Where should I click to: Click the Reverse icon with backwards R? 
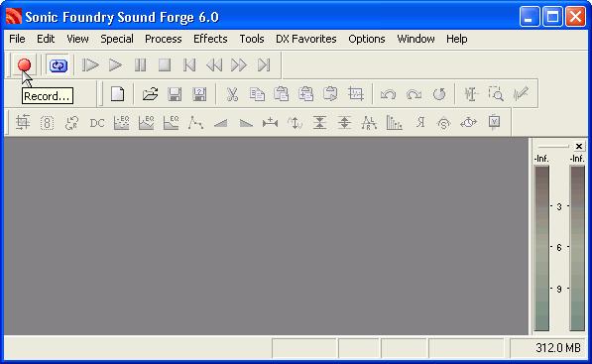point(420,122)
